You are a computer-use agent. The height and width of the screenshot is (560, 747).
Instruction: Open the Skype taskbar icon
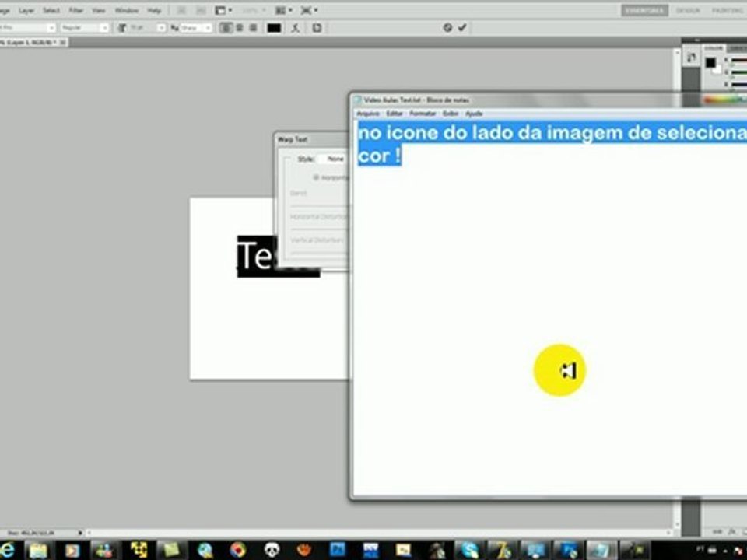point(470,550)
